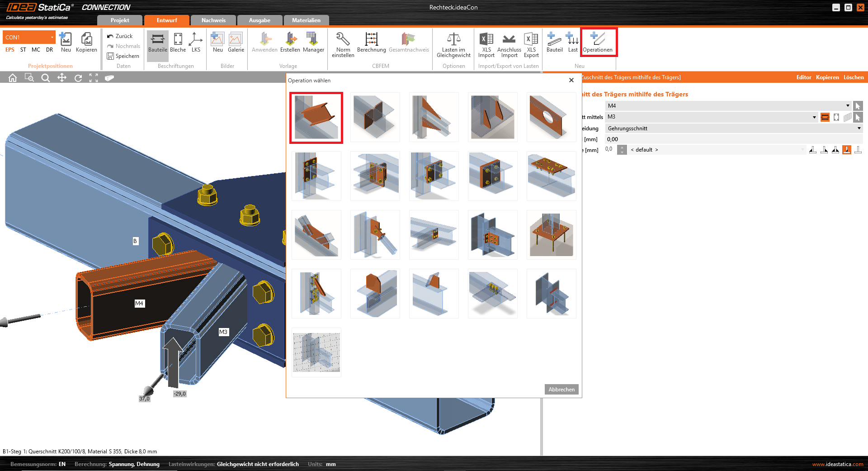Choose the plate with circular opening operation

click(x=551, y=117)
